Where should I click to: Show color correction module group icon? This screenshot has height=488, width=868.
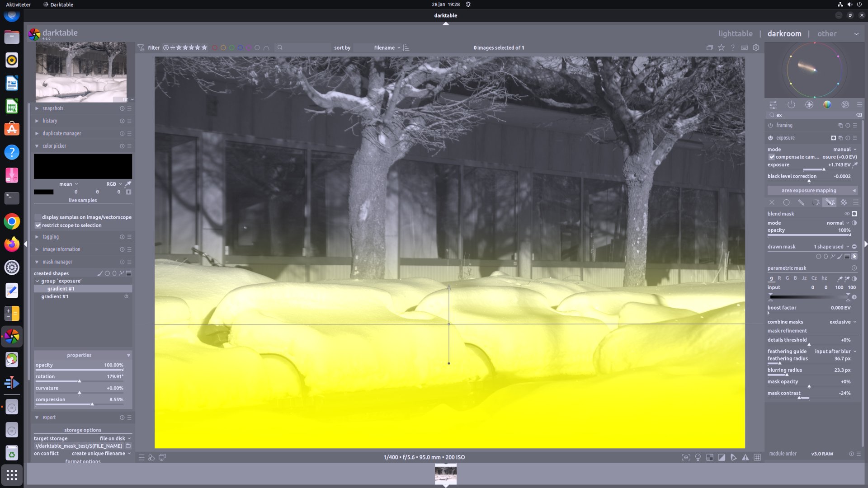coord(827,104)
